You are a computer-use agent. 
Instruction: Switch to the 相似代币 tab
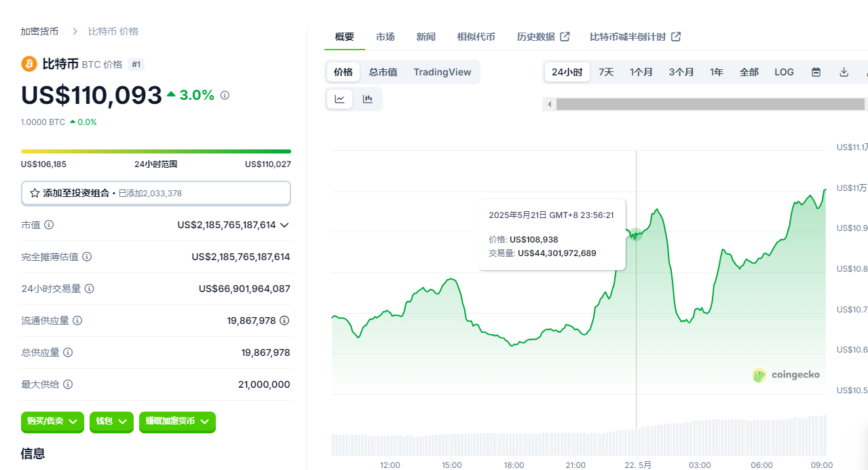click(x=476, y=37)
